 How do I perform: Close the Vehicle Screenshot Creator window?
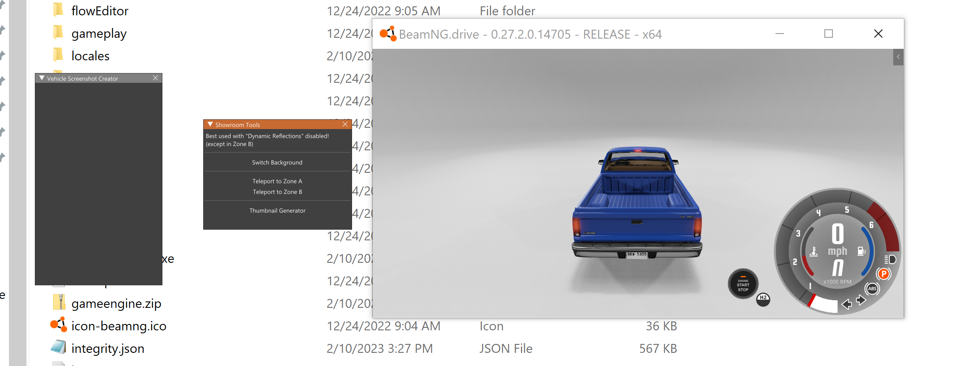tap(156, 78)
